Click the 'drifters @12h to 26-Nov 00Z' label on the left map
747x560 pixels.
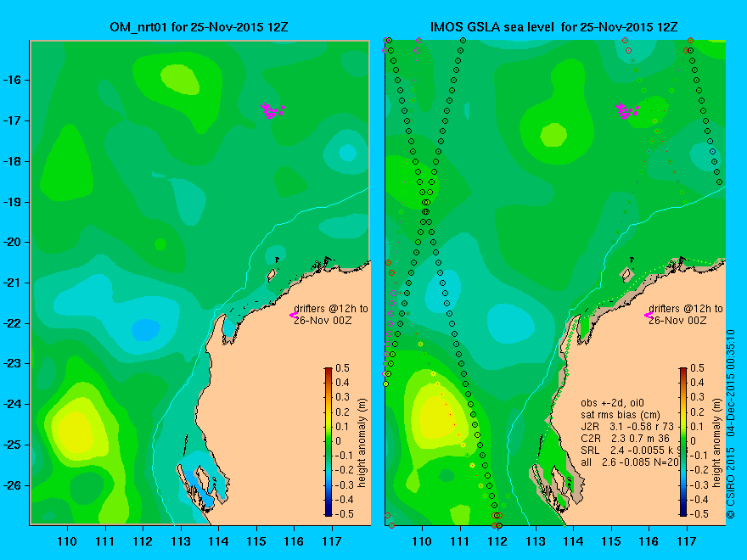(331, 314)
